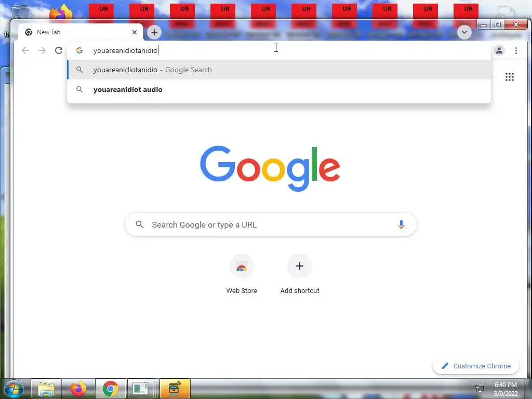The height and width of the screenshot is (399, 532).
Task: Click the Firefox desktop icon behind Chrome
Action: click(61, 13)
